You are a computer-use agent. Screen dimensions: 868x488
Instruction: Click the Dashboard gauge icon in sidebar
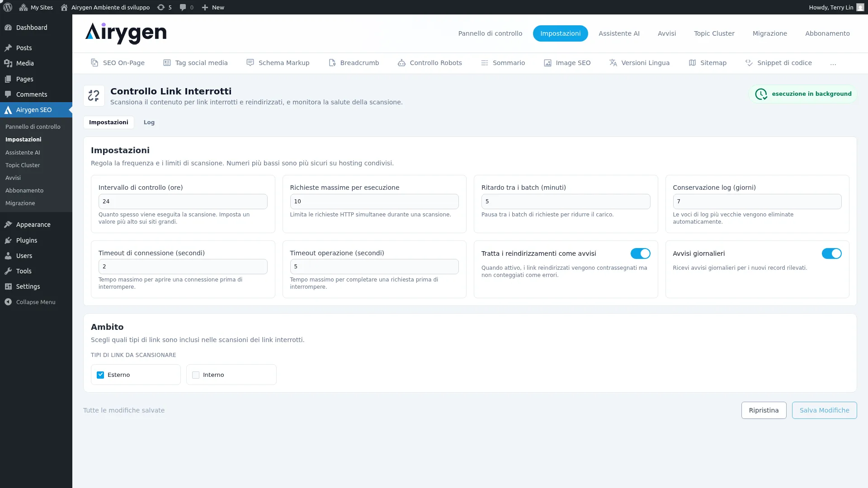(x=8, y=28)
